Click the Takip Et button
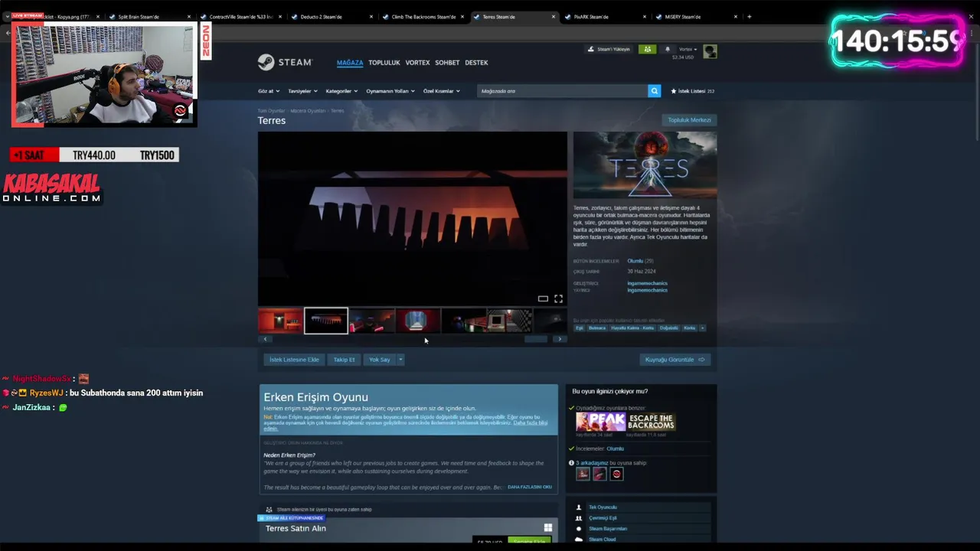Screen dimensions: 980x551 [x=344, y=360]
